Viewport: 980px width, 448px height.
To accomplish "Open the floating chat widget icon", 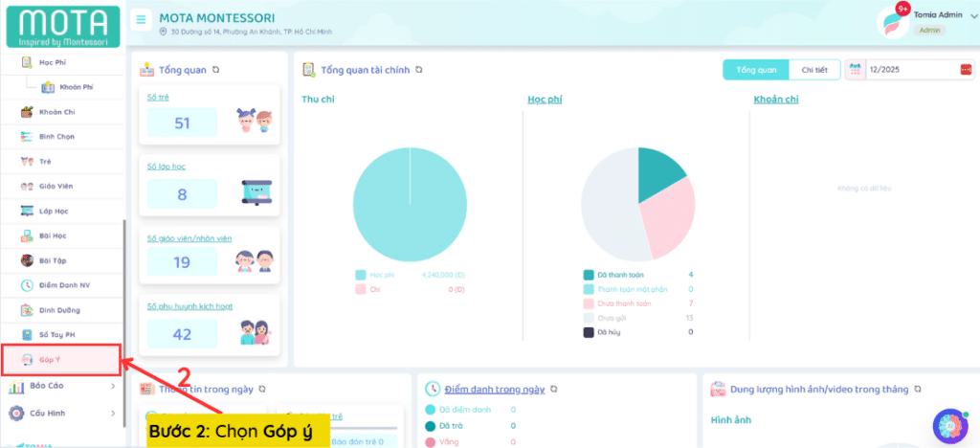I will tap(949, 425).
